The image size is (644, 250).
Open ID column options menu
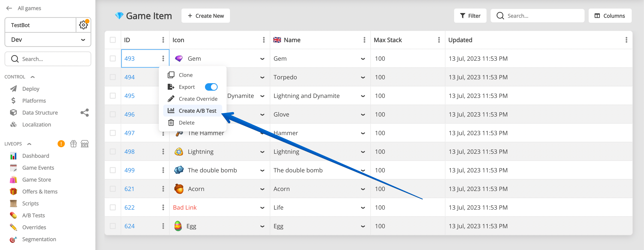point(163,40)
